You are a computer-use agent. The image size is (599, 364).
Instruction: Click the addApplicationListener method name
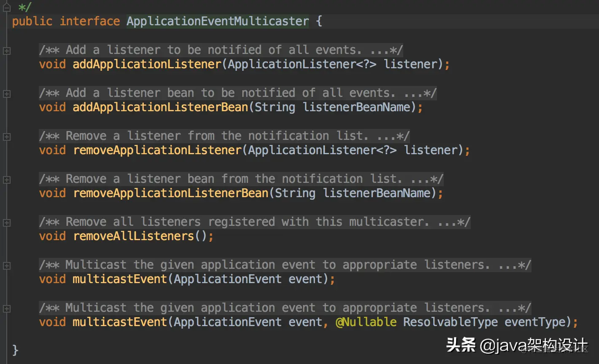coord(147,64)
